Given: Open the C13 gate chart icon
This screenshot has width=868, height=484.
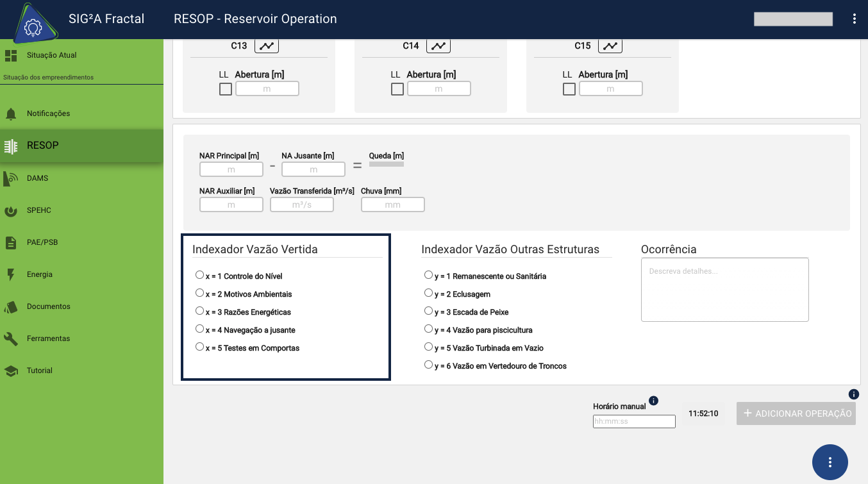Looking at the screenshot, I should coord(267,46).
